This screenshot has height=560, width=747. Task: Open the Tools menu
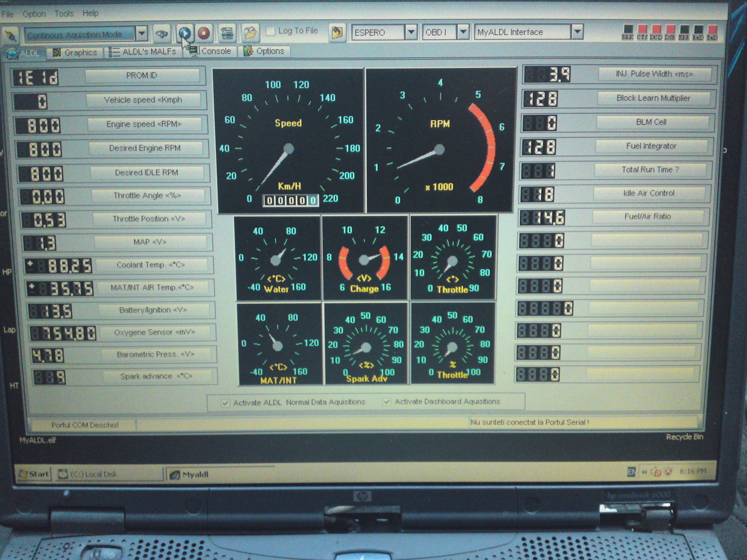[64, 14]
